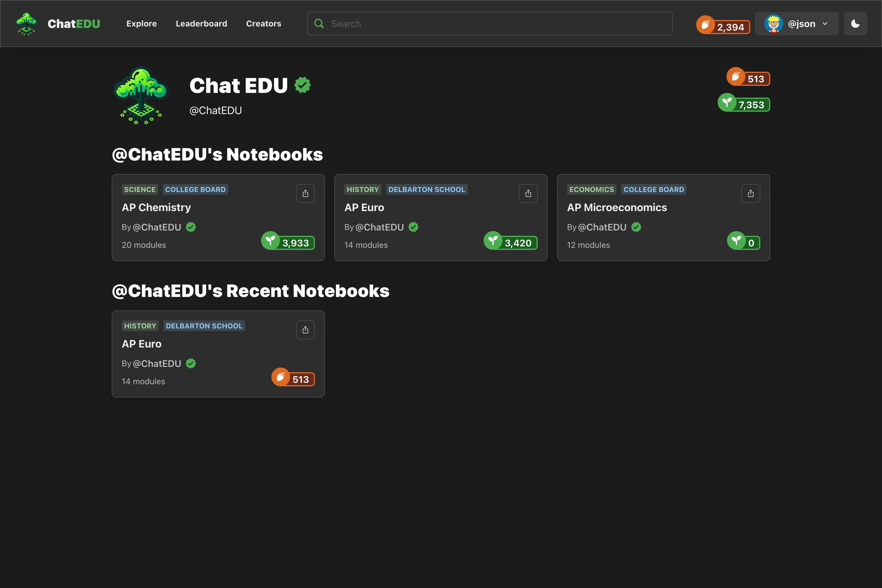Click the SCIENCE tag on AP Chemistry

click(139, 189)
